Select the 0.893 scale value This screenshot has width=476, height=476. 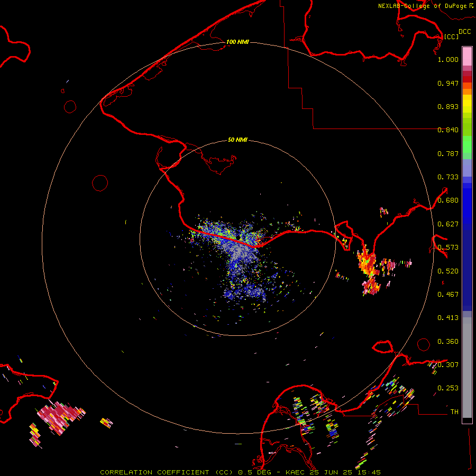coord(448,106)
